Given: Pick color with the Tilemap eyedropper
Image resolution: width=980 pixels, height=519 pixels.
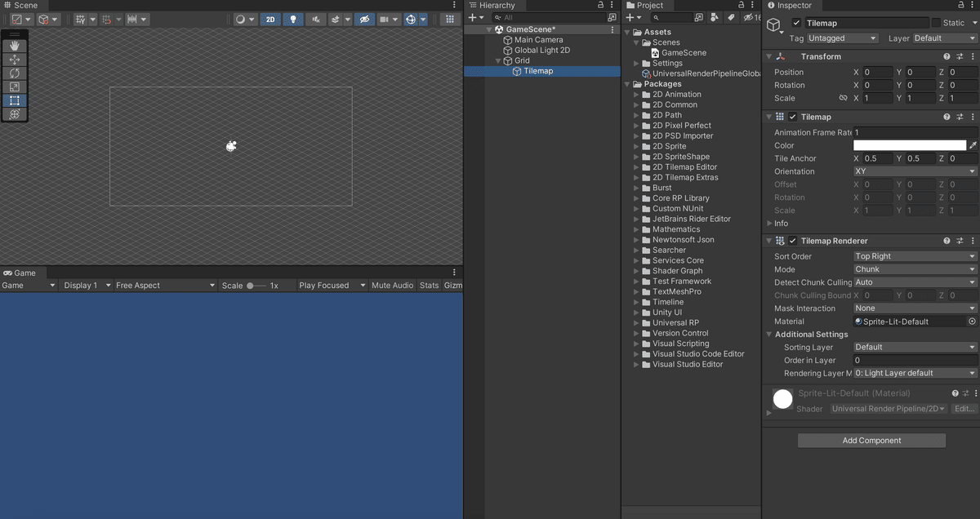Looking at the screenshot, I should click(973, 145).
